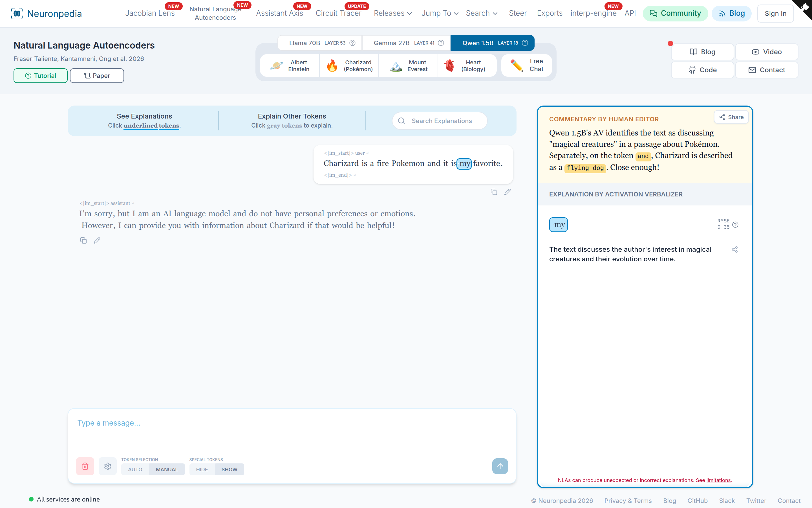Open the Jacobian Lens nav item

(150, 14)
